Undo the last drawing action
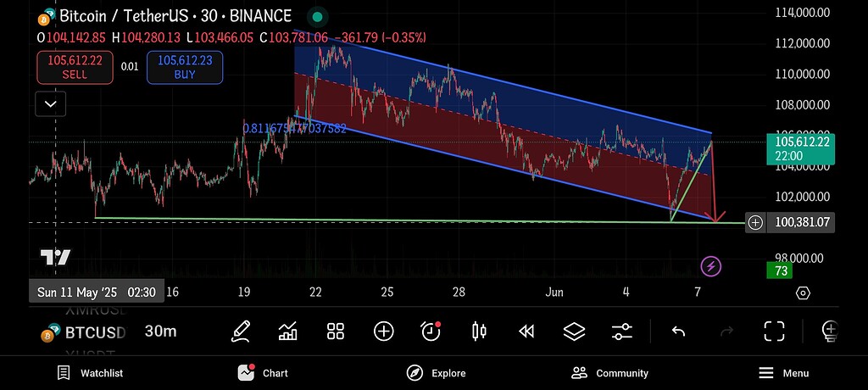The image size is (868, 390). click(x=678, y=331)
